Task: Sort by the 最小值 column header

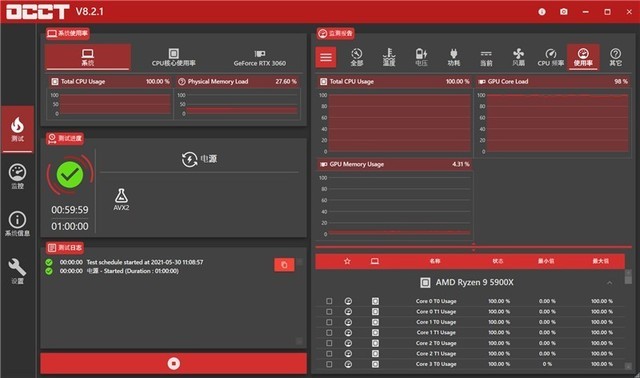Action: [546, 261]
